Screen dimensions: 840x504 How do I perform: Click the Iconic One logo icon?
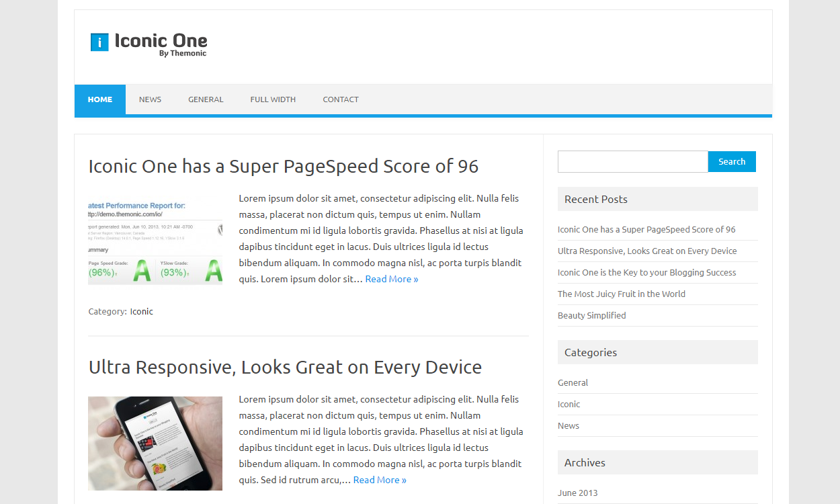tap(99, 42)
